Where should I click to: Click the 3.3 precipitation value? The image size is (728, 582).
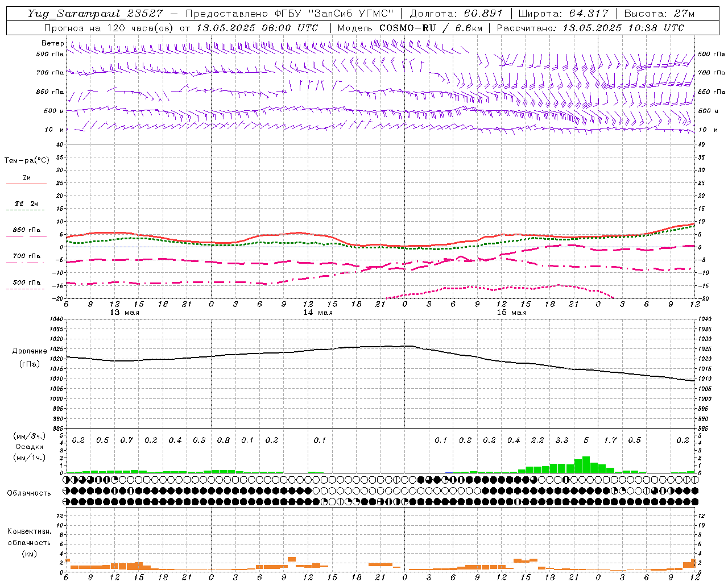coord(562,440)
